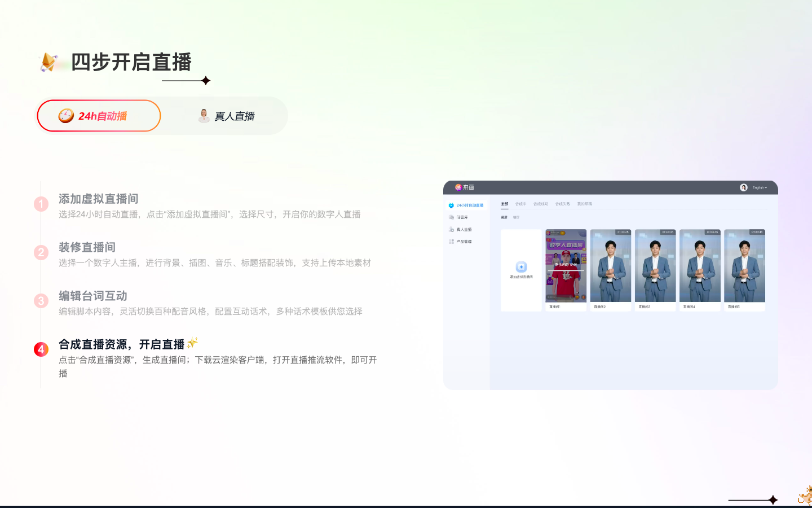812x508 pixels.
Task: Switch to the 横屏 filter option
Action: click(x=516, y=217)
